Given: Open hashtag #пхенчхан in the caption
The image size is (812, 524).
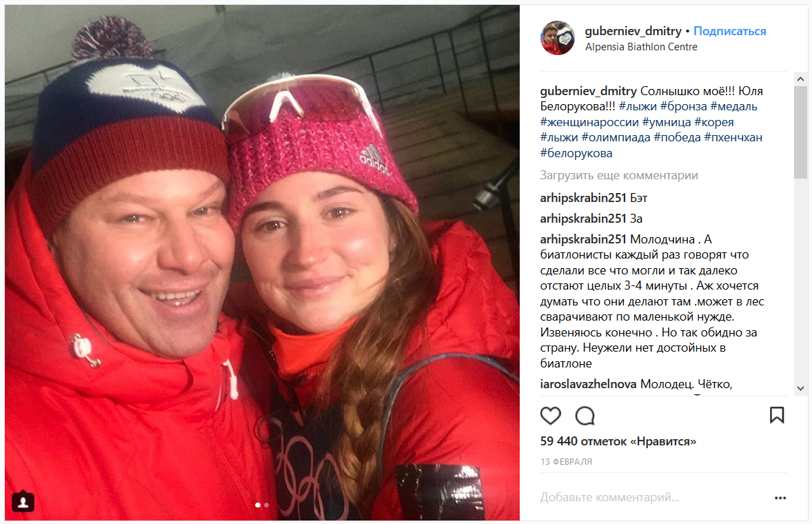Looking at the screenshot, I should [x=733, y=138].
